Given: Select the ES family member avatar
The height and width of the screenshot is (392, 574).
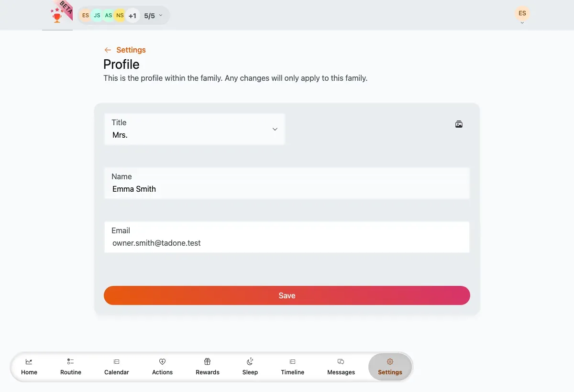Looking at the screenshot, I should coord(86,15).
